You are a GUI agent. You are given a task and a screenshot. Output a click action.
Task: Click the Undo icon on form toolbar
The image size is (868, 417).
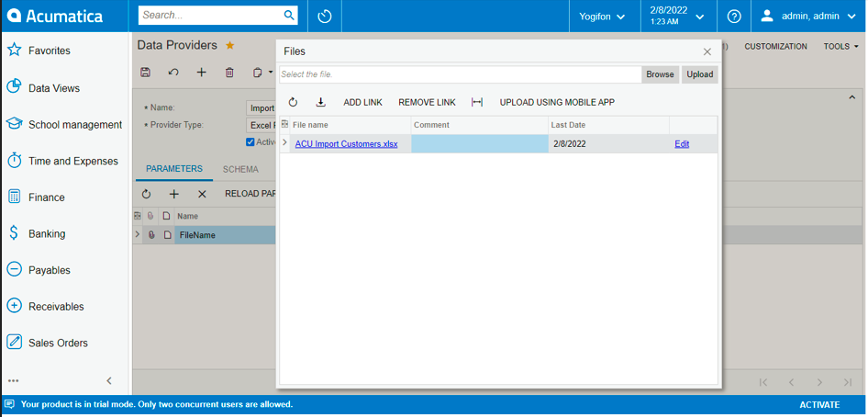click(173, 72)
